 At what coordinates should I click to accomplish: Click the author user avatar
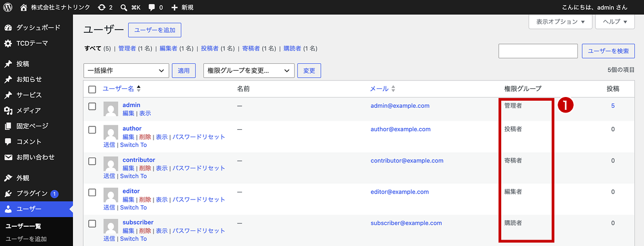(x=111, y=133)
